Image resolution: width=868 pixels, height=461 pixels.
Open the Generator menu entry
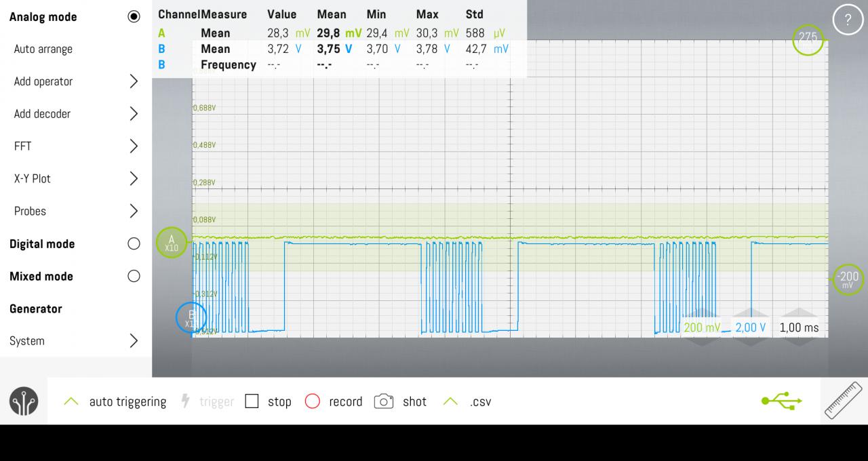(36, 308)
